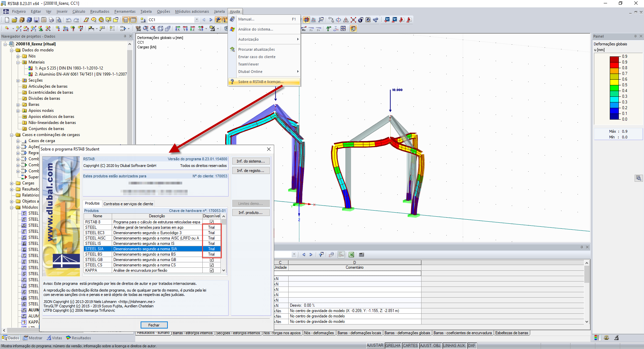Toggle the STEEL GB availability checkbox
This screenshot has height=349, width=644.
(211, 260)
